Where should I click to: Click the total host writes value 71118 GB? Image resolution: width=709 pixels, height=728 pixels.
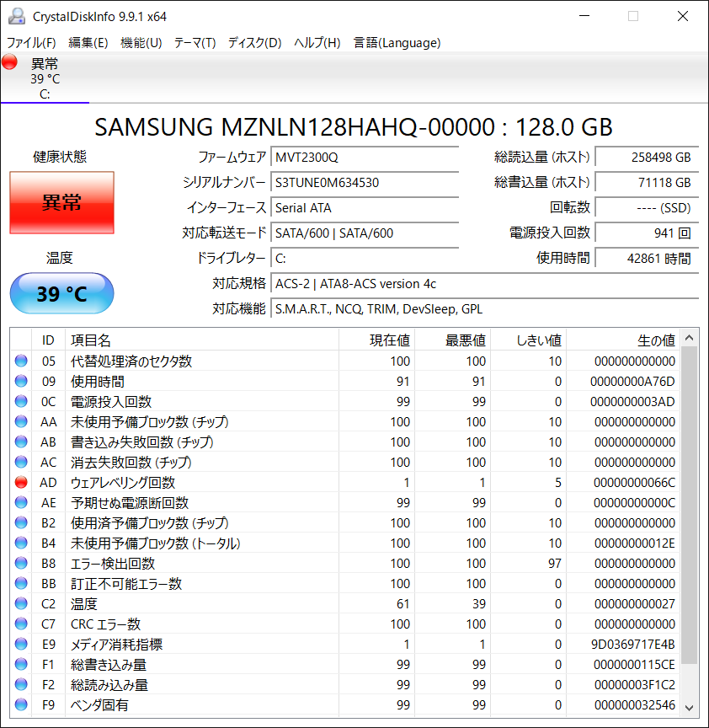(647, 183)
